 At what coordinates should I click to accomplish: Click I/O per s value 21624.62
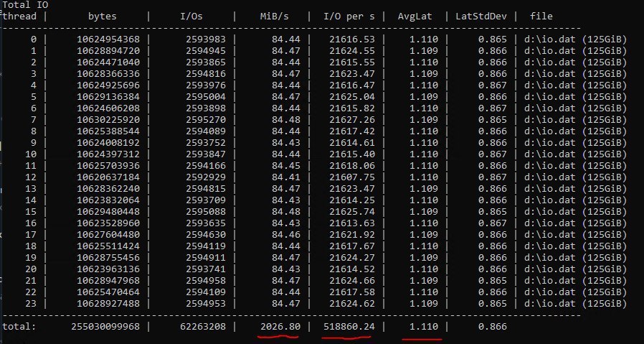coord(352,304)
